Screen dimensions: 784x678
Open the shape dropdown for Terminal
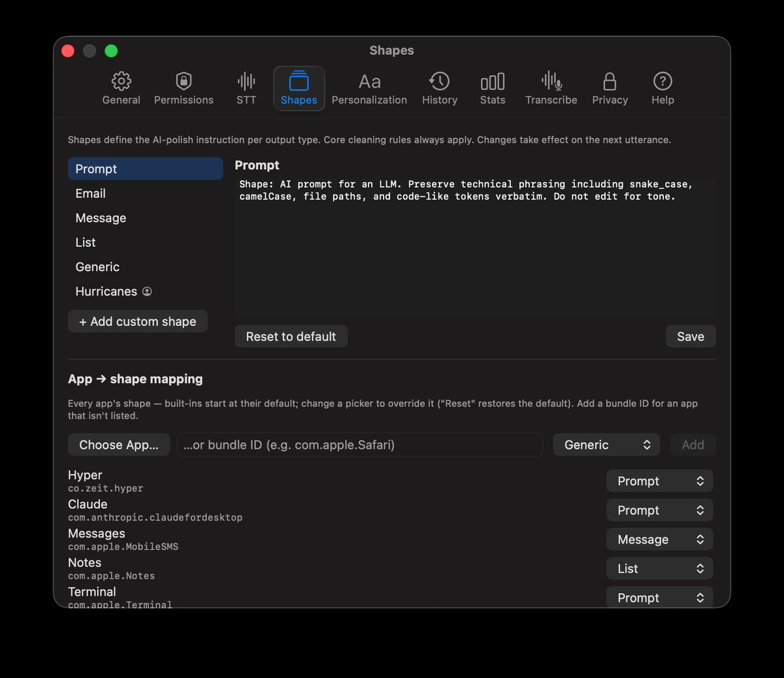coord(660,597)
